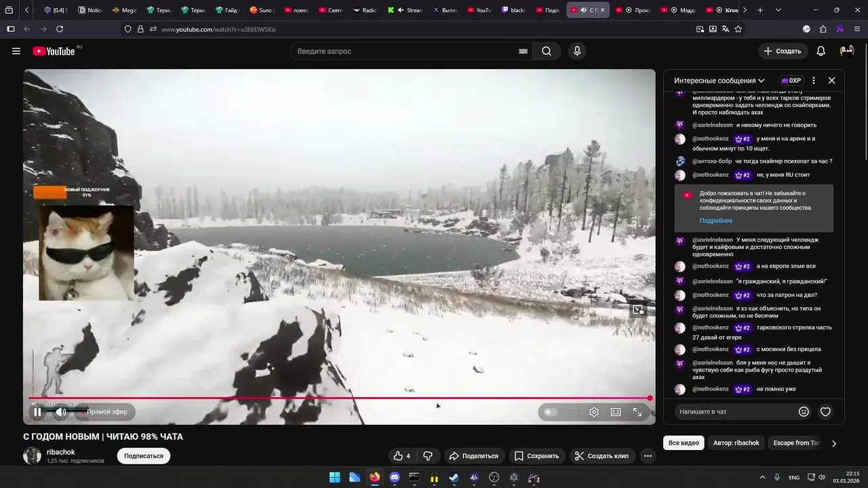
Task: Show previous browser tabs with left chevron
Action: [x=26, y=10]
